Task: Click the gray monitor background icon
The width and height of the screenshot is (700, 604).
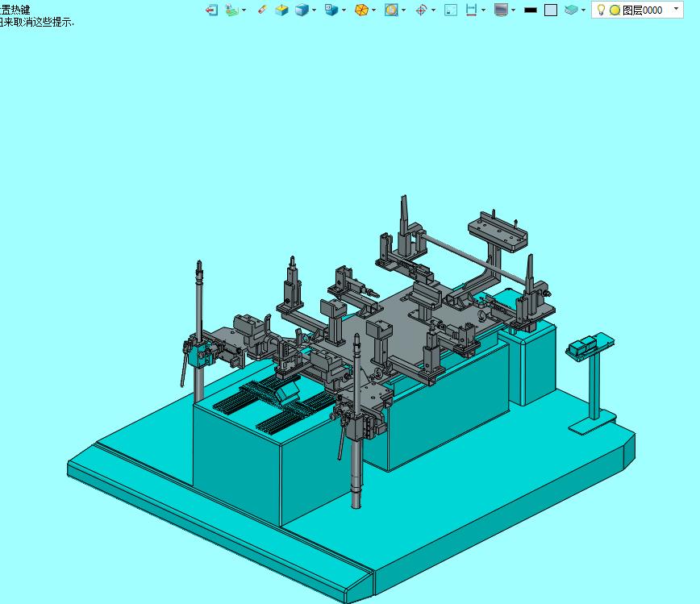Action: coord(502,10)
